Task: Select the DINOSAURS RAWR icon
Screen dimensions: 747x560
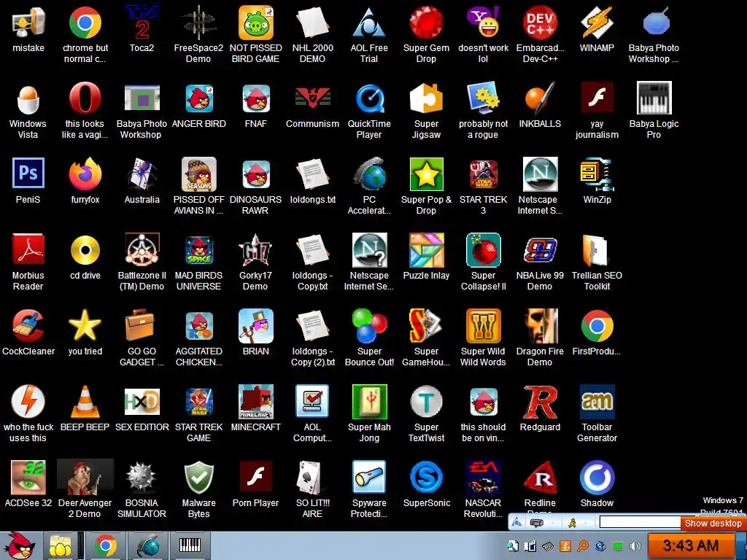Action: [x=256, y=174]
